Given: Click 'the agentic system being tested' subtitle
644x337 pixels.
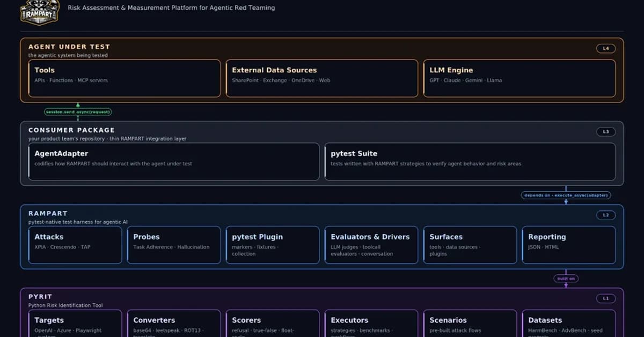Looking at the screenshot, I should [68, 55].
